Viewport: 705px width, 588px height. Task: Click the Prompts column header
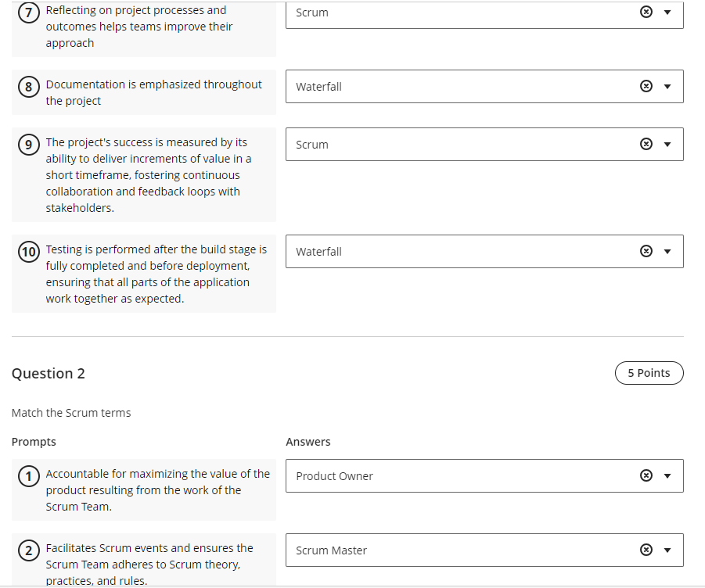(34, 441)
